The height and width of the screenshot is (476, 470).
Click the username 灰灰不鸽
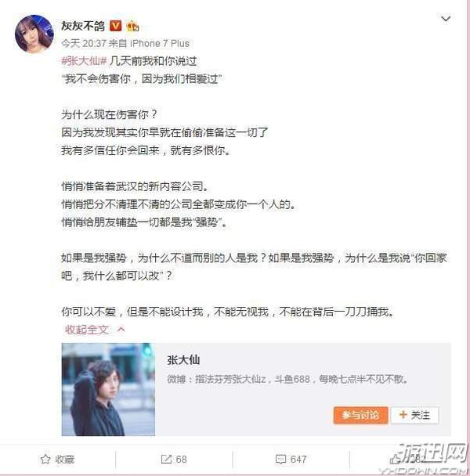pos(82,26)
